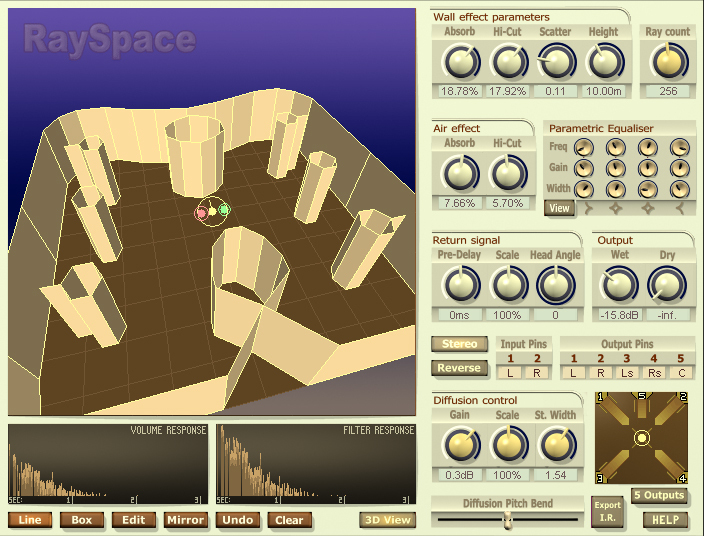704x536 pixels.
Task: Open output pin 3 Ls assignment
Action: 627,373
